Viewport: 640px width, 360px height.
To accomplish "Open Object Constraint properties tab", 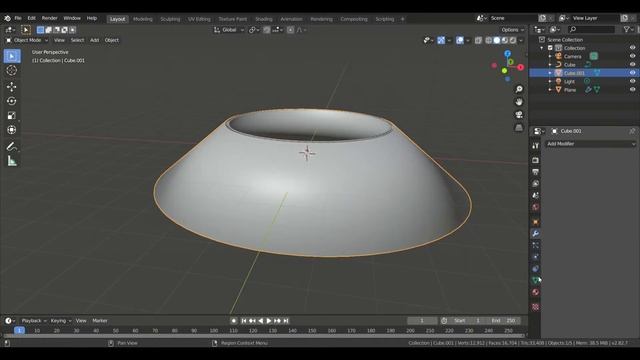I will click(x=536, y=269).
